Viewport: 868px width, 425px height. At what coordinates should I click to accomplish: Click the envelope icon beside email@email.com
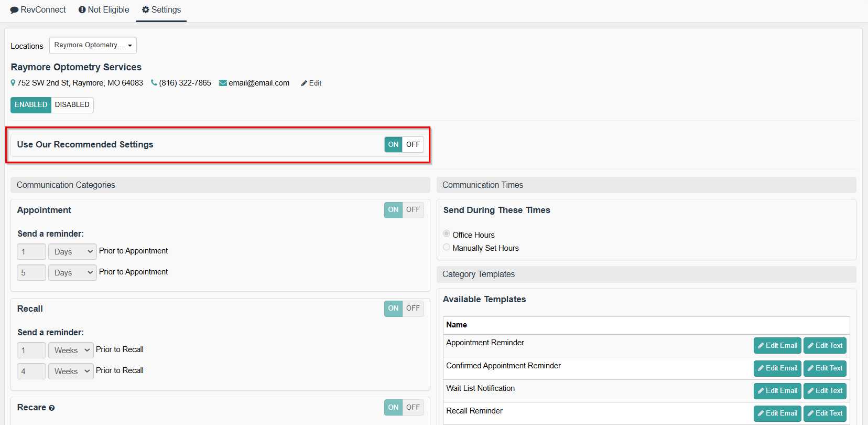click(223, 83)
